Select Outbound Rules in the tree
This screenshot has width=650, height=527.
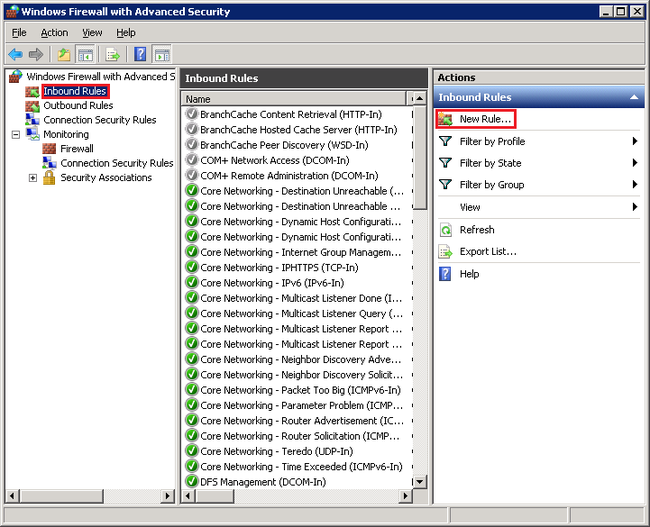[78, 106]
